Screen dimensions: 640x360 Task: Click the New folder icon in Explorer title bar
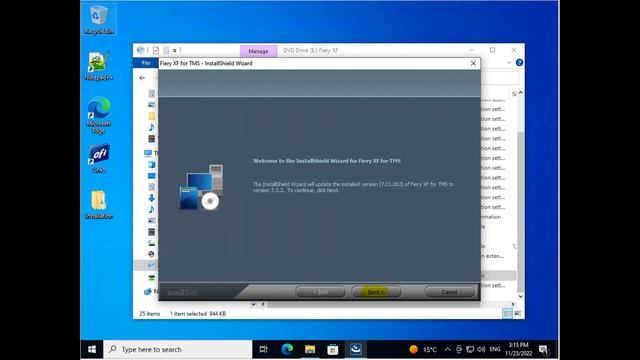pos(166,50)
